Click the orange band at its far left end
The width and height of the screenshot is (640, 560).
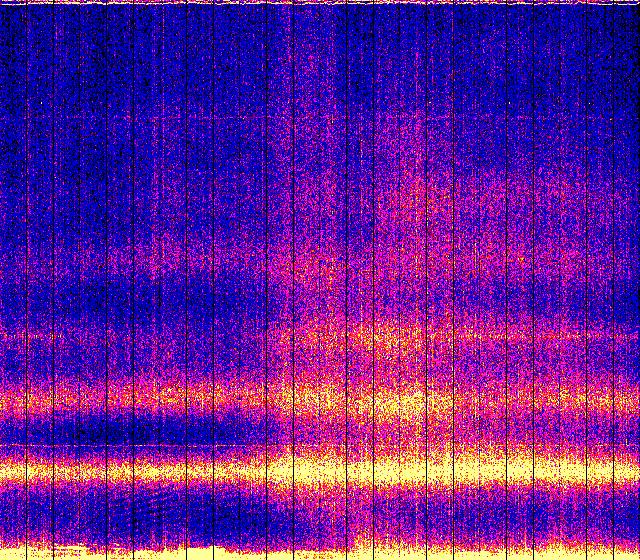[12, 403]
